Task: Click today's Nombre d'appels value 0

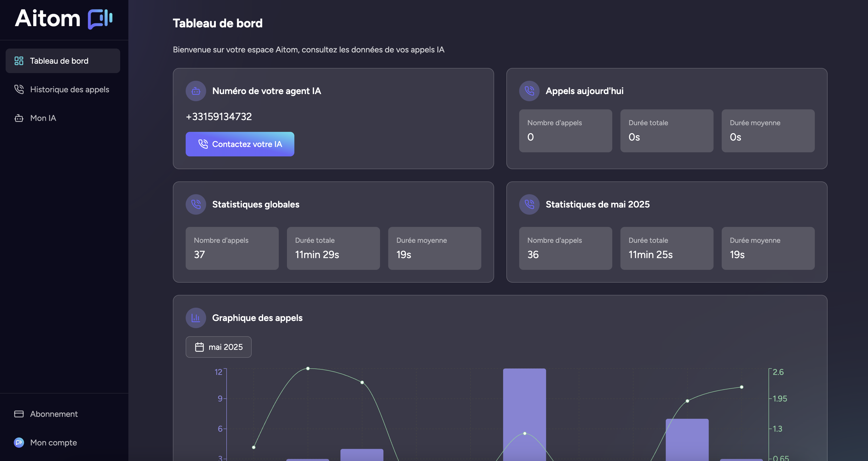Action: tap(530, 137)
